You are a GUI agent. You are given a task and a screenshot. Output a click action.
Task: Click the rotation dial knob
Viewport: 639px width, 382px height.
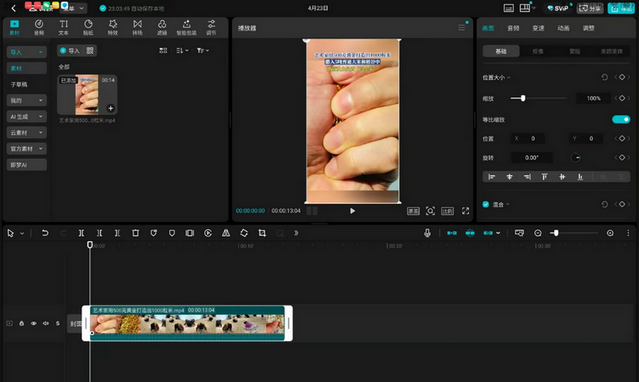point(575,157)
